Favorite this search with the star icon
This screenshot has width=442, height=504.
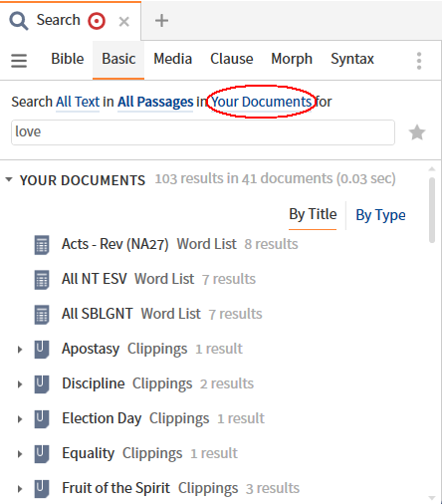point(417,132)
